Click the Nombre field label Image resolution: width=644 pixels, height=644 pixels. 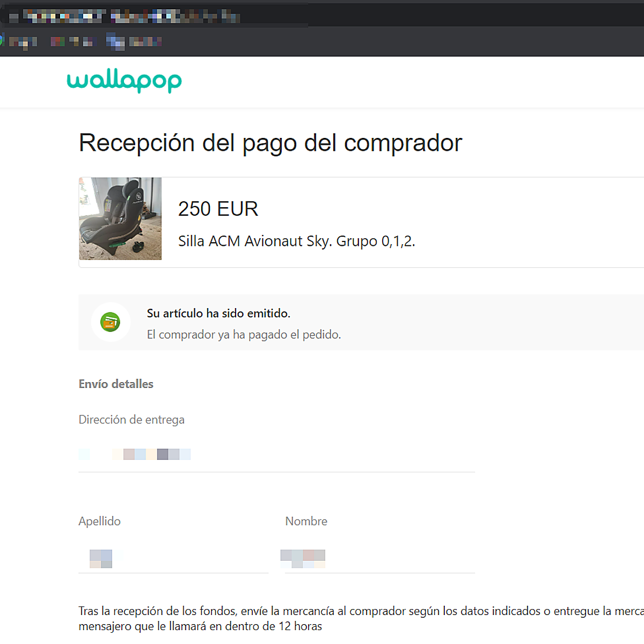(x=306, y=521)
